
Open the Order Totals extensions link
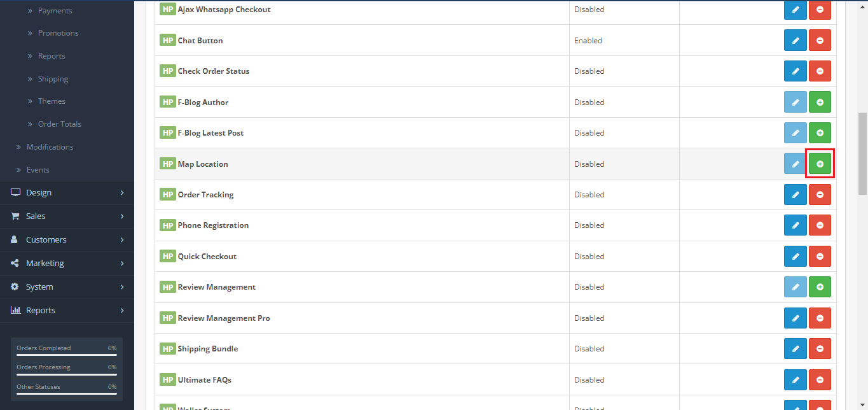(59, 124)
